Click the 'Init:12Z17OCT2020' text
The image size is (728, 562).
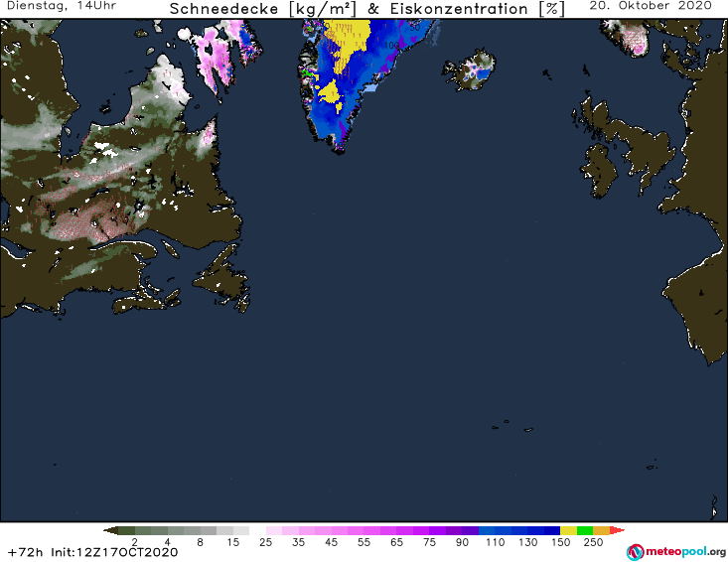[114, 553]
